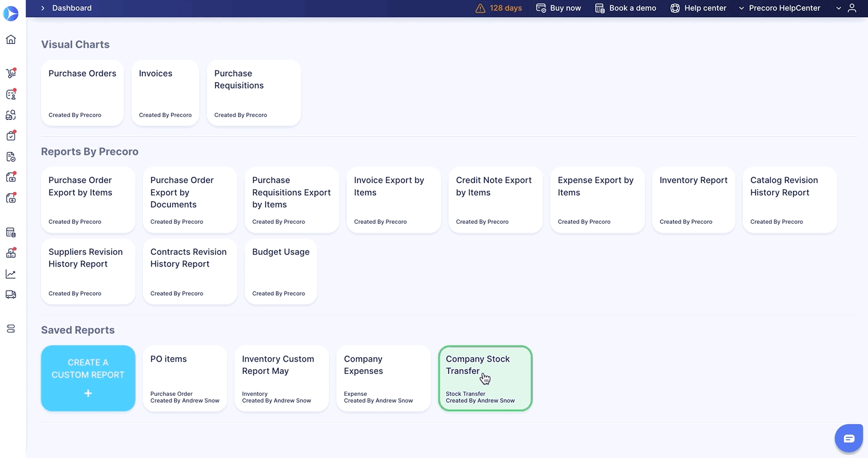The width and height of the screenshot is (868, 458).
Task: Open the Inventory Report card
Action: point(693,199)
